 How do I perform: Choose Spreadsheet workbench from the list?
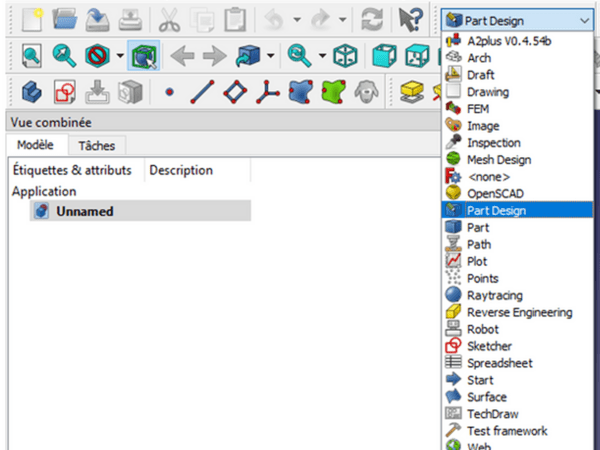click(497, 363)
